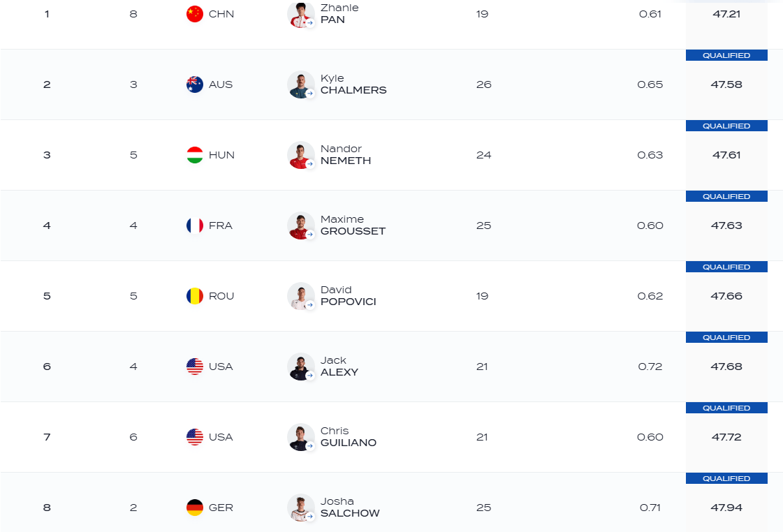Click the France flag icon

(x=195, y=226)
